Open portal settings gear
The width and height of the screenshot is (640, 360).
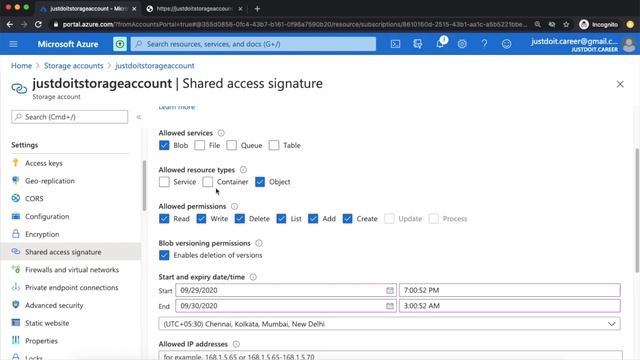tap(462, 44)
